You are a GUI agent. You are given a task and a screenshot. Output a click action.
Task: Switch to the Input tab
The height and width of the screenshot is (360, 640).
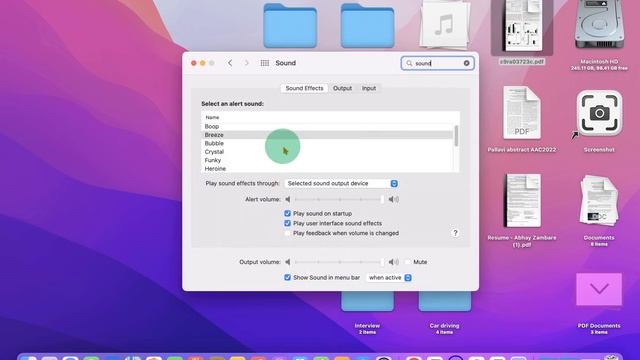coord(369,88)
